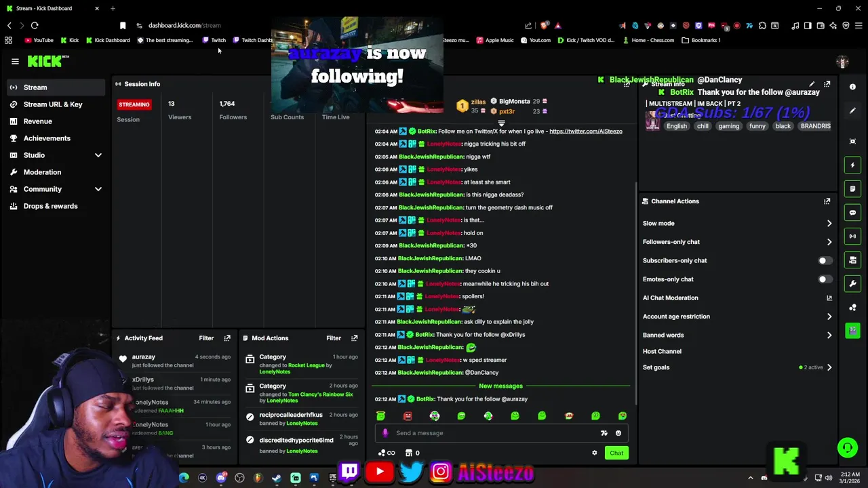Expand Set goals option
Screen dimensions: 868x488
[737, 367]
